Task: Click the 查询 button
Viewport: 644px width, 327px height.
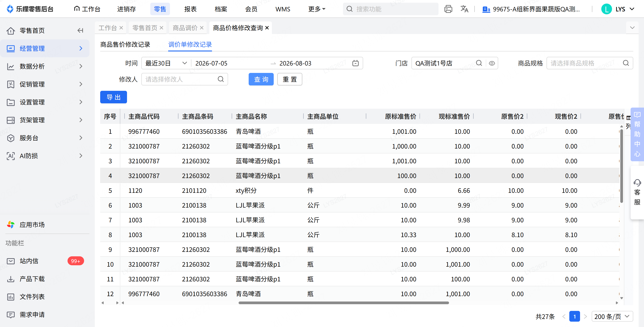Action: 261,79
